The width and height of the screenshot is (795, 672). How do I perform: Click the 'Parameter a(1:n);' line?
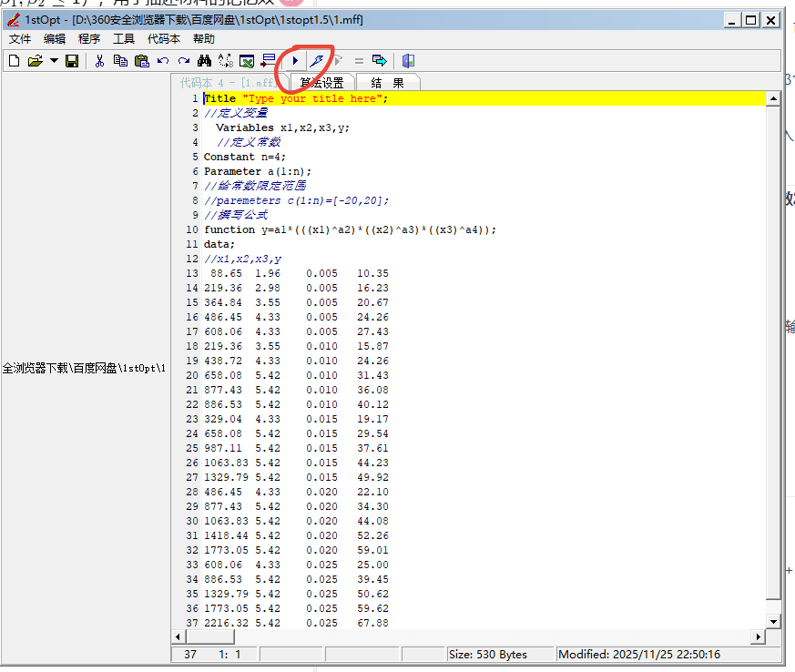(x=258, y=171)
